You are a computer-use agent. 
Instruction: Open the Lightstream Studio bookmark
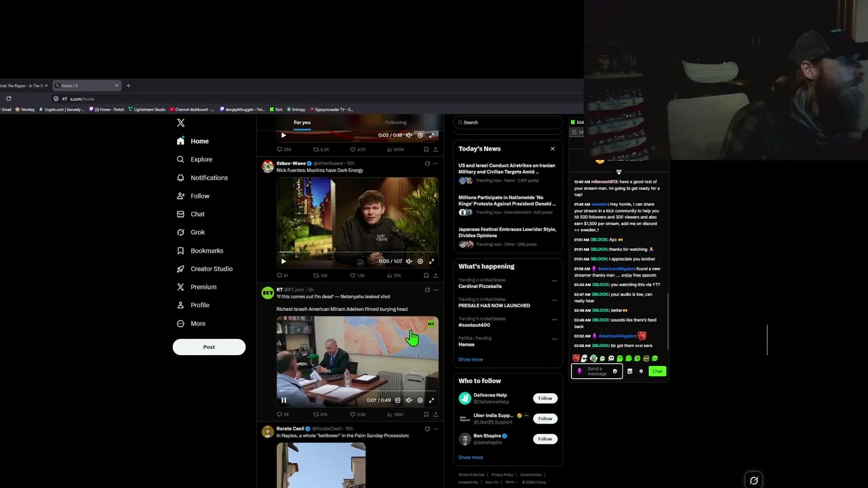coord(146,109)
